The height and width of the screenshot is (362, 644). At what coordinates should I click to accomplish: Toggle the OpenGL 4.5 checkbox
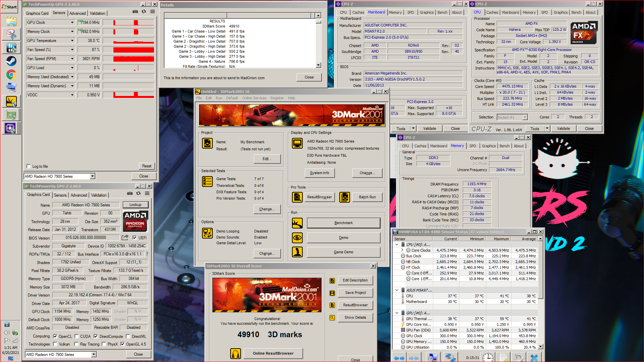(x=122, y=344)
